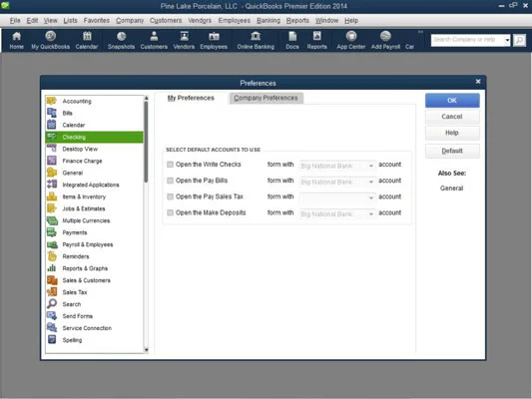Enable Open the Write Checks checkbox
532x399 pixels.
pyautogui.click(x=170, y=165)
